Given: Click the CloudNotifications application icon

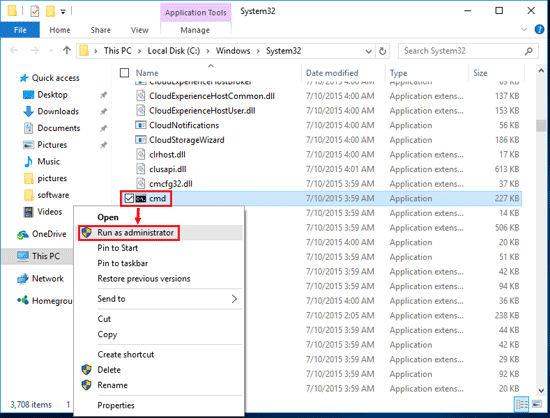Looking at the screenshot, I should click(141, 125).
